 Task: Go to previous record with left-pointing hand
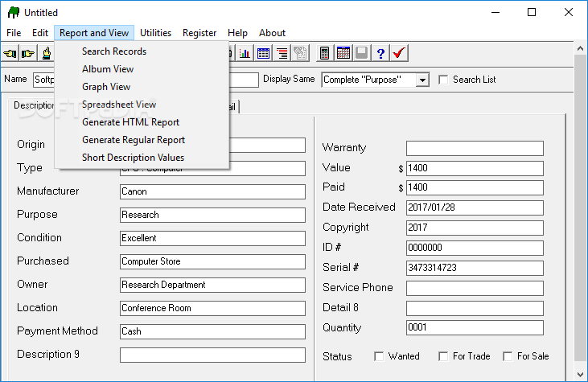[x=10, y=54]
